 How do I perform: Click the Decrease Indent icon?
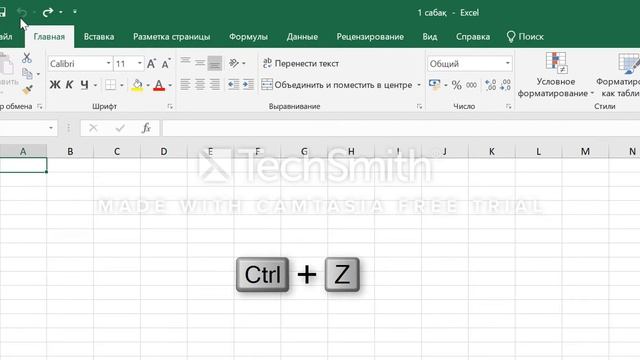coord(233,84)
